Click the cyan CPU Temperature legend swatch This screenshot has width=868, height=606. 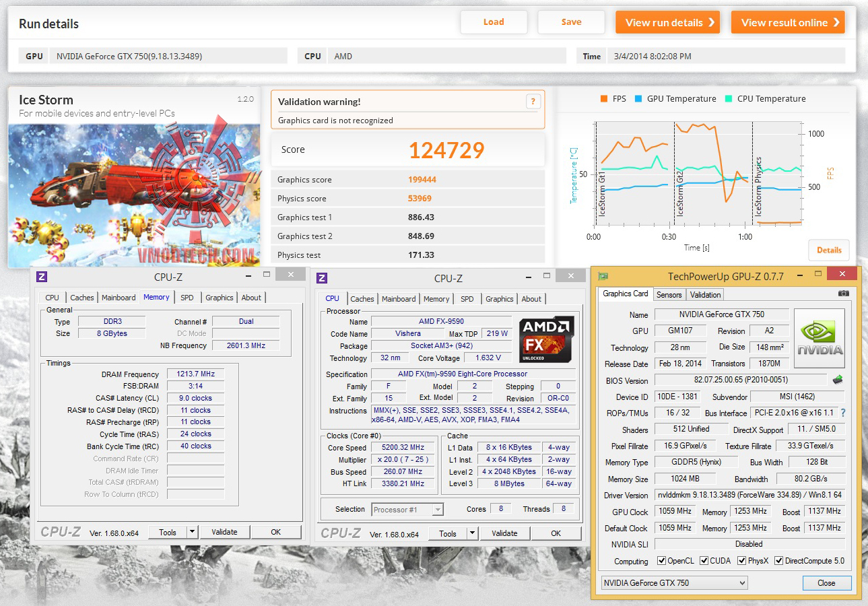click(x=728, y=99)
